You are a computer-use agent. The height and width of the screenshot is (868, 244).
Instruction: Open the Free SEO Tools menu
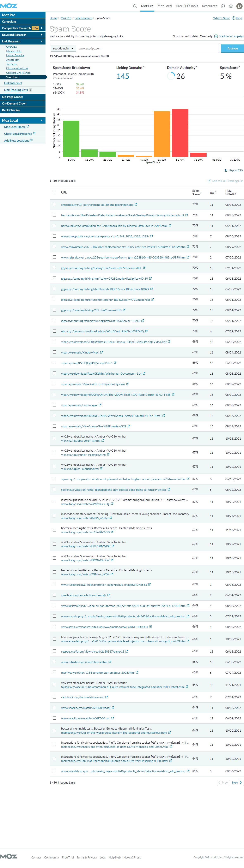point(187,6)
